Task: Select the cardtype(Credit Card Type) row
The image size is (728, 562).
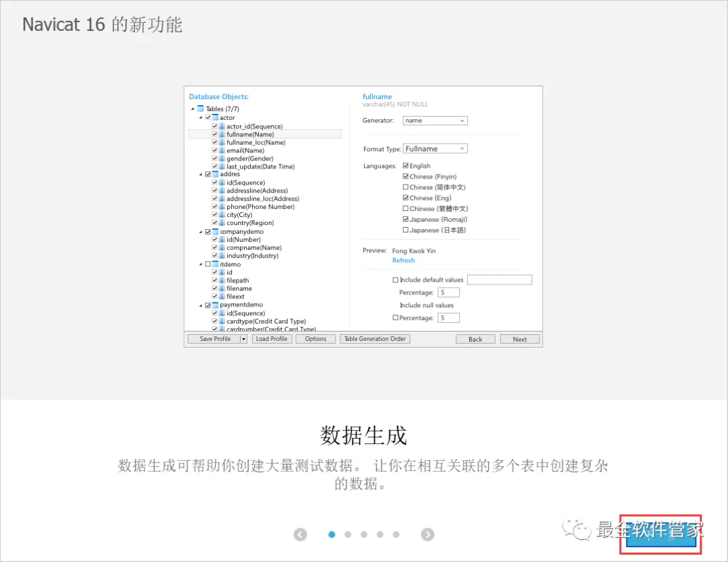Action: point(266,321)
